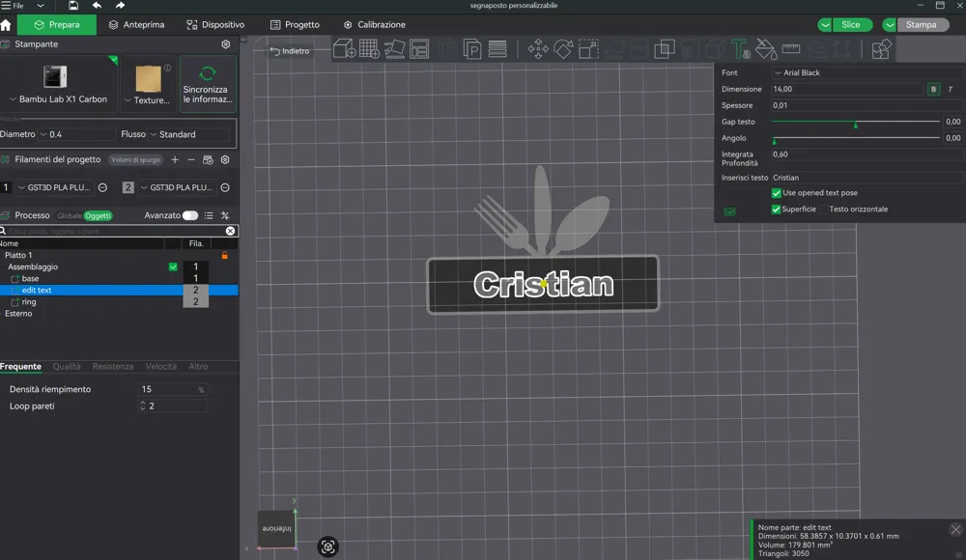Click the Slice button
Viewport: 966px width, 560px height.
851,25
